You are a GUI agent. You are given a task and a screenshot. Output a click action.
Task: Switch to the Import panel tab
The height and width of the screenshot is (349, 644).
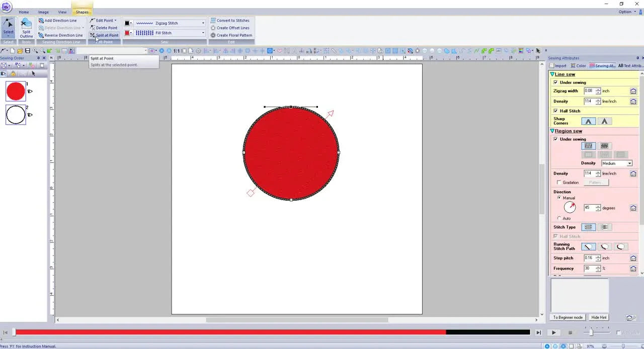[558, 66]
